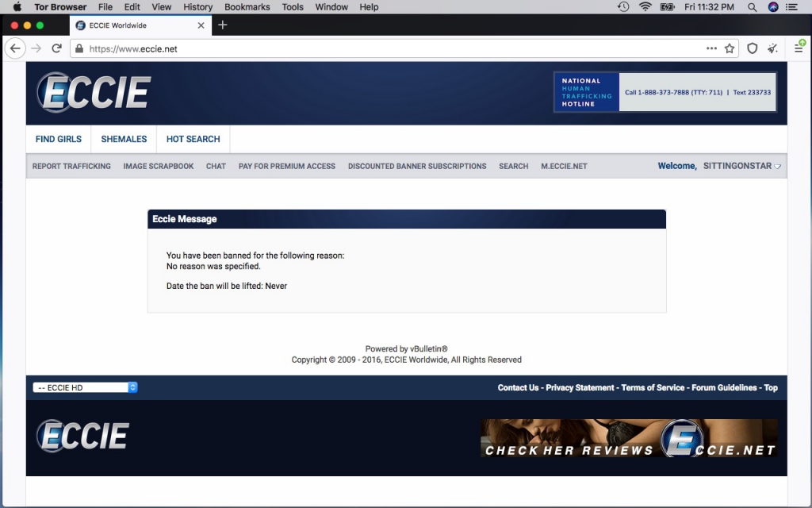Open the page actions three-dot menu
The image size is (812, 508).
point(711,48)
